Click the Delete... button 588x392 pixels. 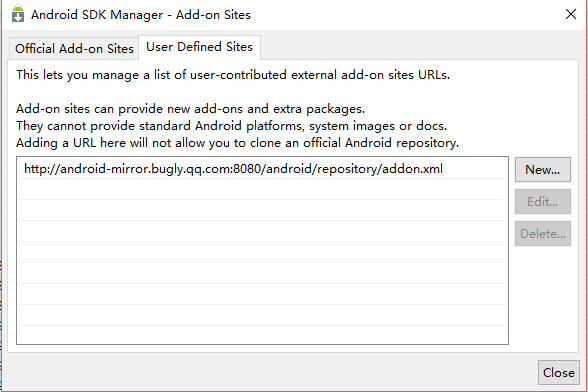[x=543, y=233]
